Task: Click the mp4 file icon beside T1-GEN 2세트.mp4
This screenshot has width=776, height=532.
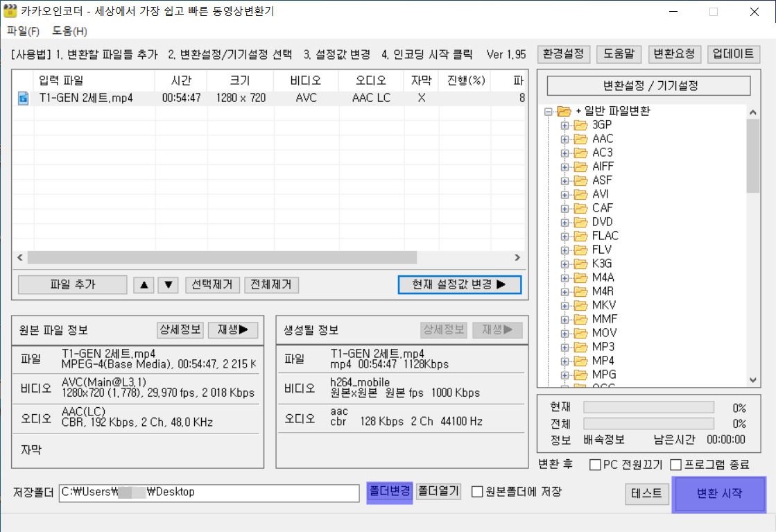Action: tap(23, 98)
